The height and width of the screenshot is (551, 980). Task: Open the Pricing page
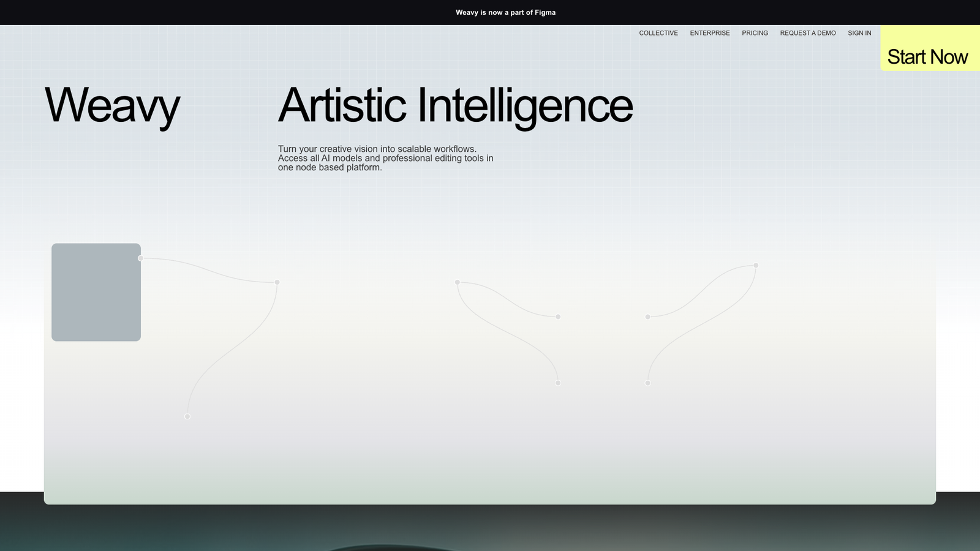click(755, 33)
